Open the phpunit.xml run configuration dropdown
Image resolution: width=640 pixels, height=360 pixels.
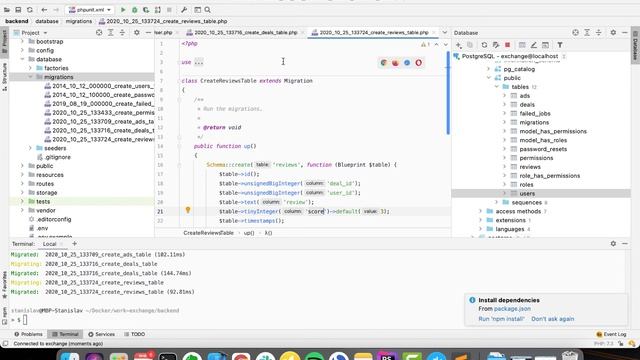pos(89,10)
